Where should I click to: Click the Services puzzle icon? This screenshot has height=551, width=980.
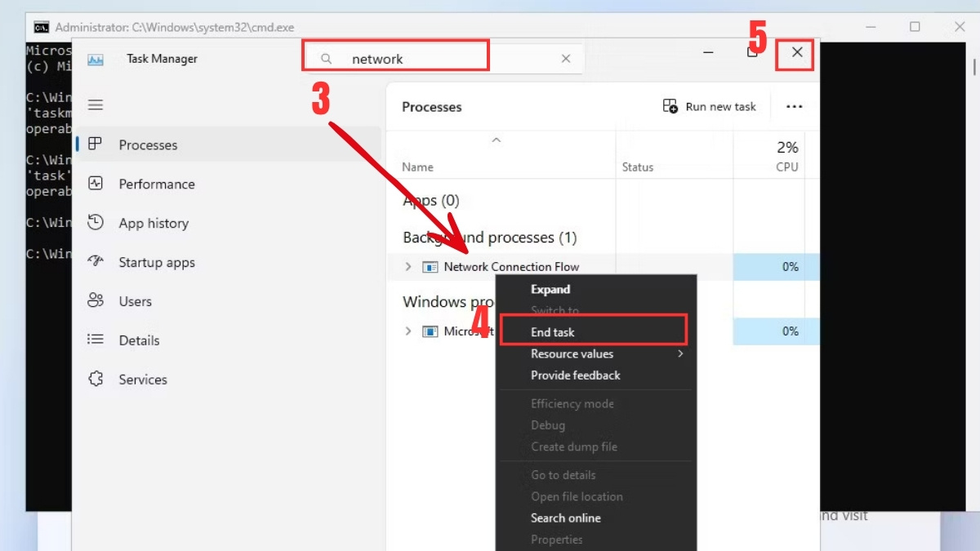click(96, 380)
